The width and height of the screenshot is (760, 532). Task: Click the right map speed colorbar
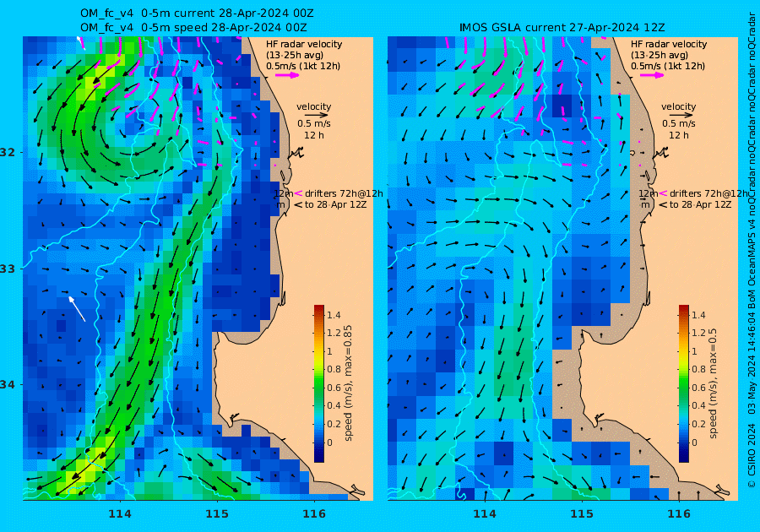coord(683,383)
